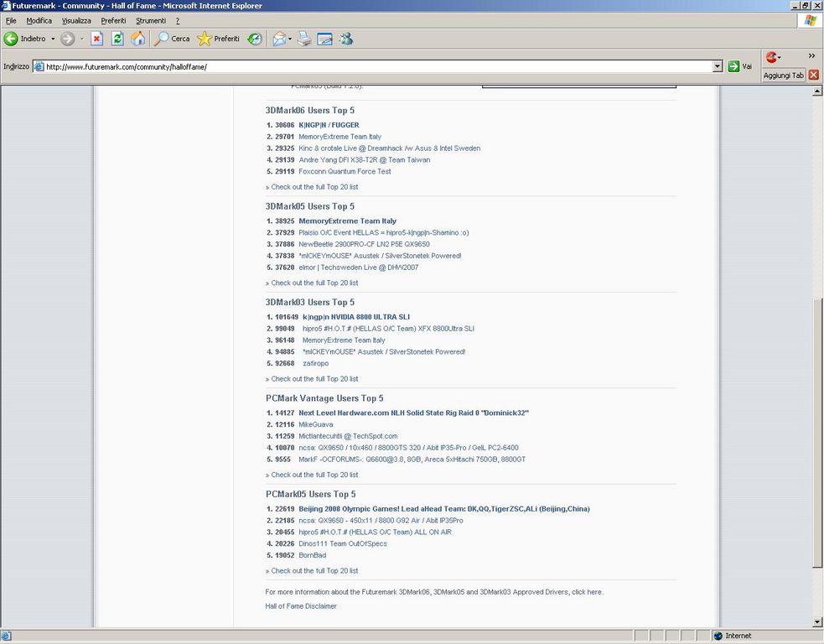Image resolution: width=824 pixels, height=644 pixels.
Task: Select the Plaisio O/C Event HELLAS entry
Action: click(x=384, y=232)
